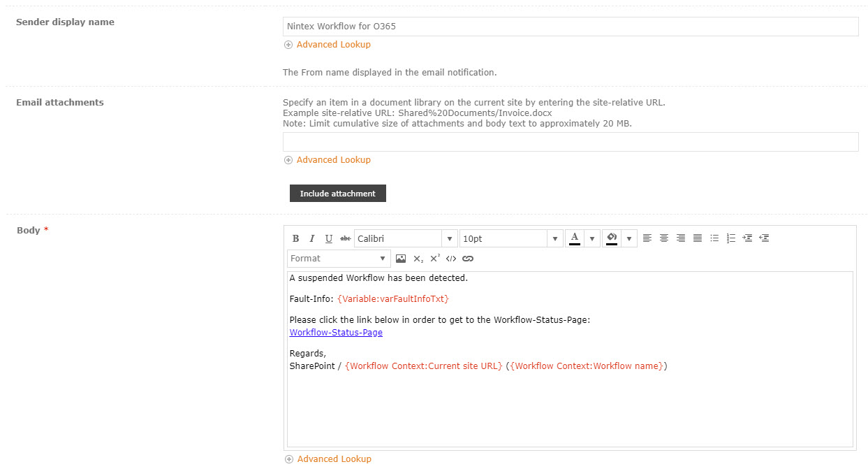
Task: Click the Workflow-Status-Page link in body
Action: pyautogui.click(x=336, y=333)
